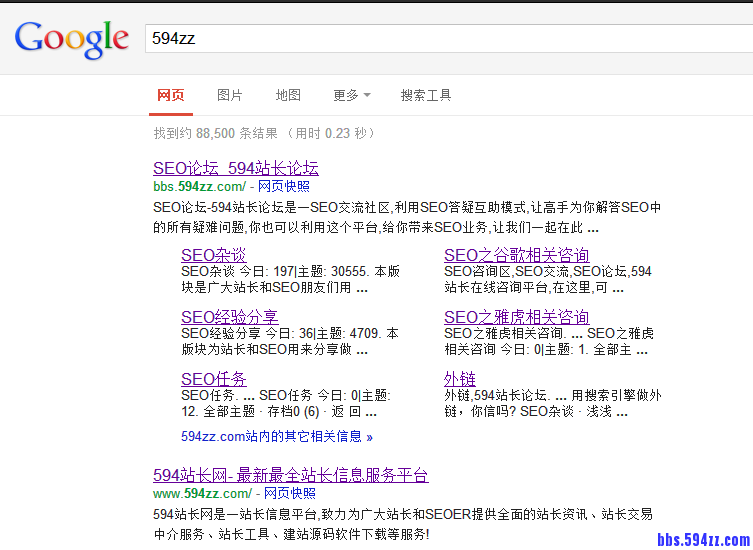Open the 地图 tab

[x=288, y=95]
